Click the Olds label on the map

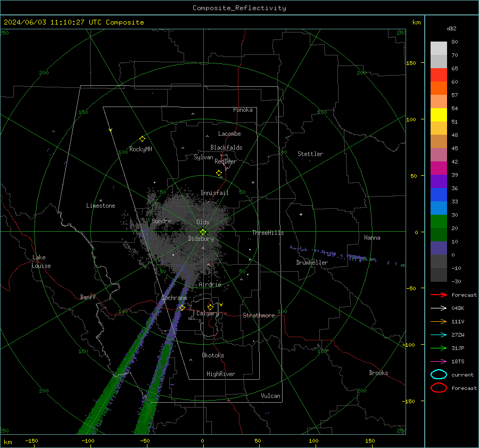coord(203,222)
